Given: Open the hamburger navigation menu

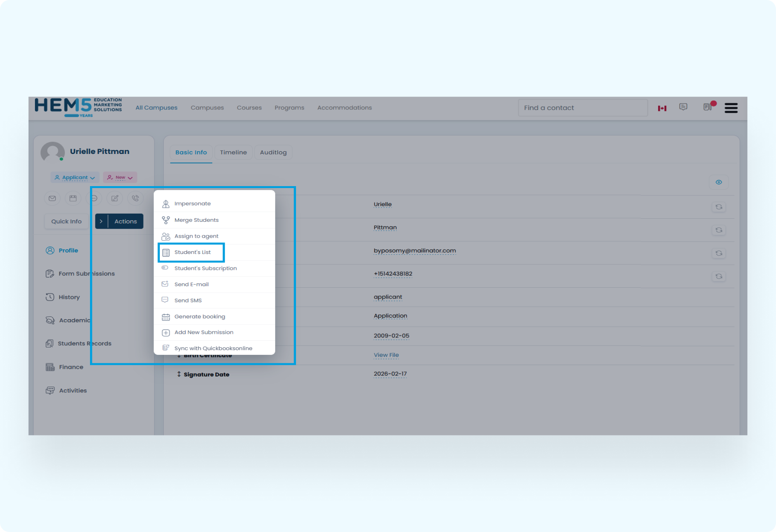Looking at the screenshot, I should click(x=731, y=108).
